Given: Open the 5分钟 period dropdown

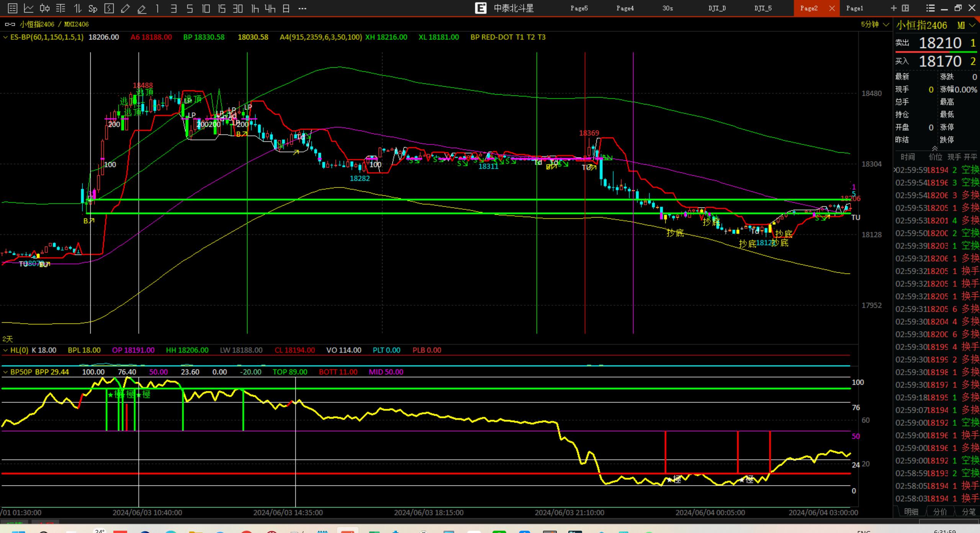Looking at the screenshot, I should [x=875, y=24].
